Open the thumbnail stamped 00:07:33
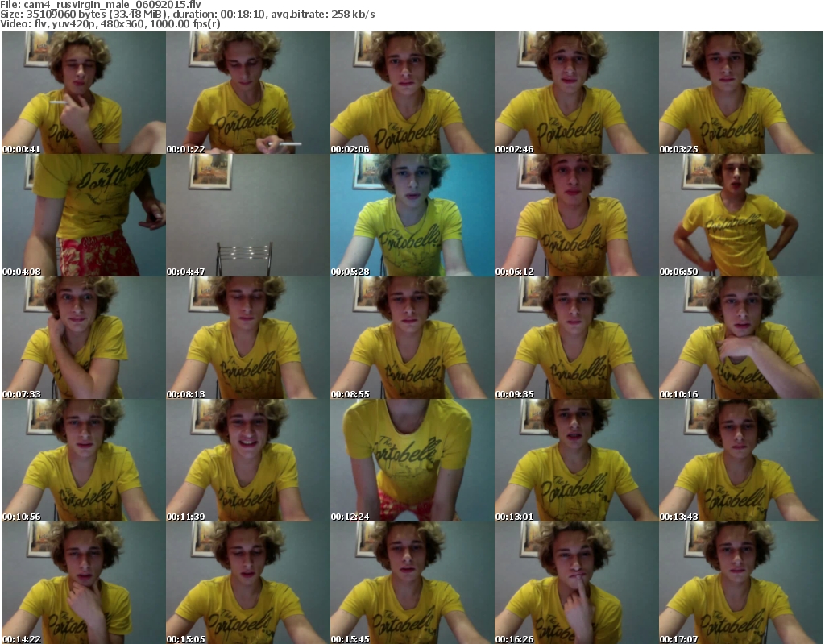Viewport: 825px width, 644px height. point(84,338)
